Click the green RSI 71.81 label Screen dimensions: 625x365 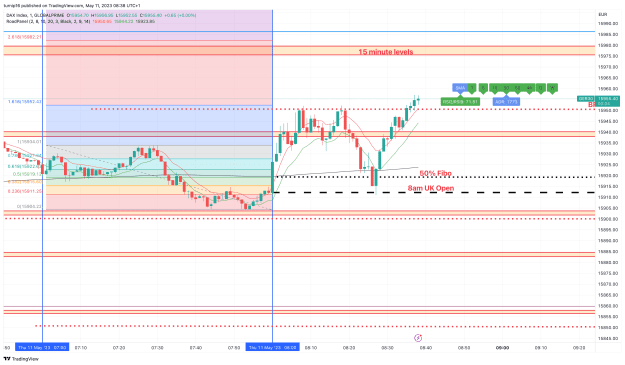(460, 102)
